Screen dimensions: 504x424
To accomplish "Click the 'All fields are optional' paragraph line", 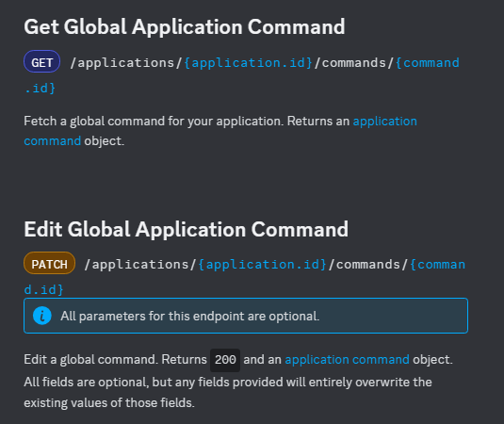I will 228,383.
